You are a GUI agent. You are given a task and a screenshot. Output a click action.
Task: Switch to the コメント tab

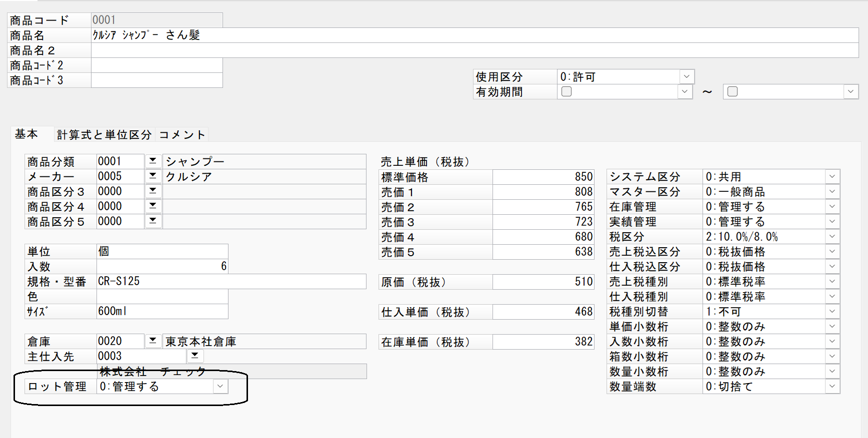point(182,134)
